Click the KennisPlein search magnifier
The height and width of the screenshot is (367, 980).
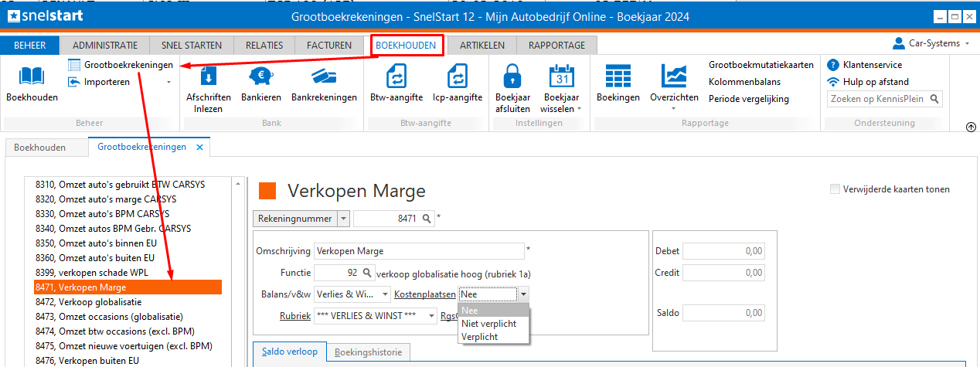coord(934,99)
